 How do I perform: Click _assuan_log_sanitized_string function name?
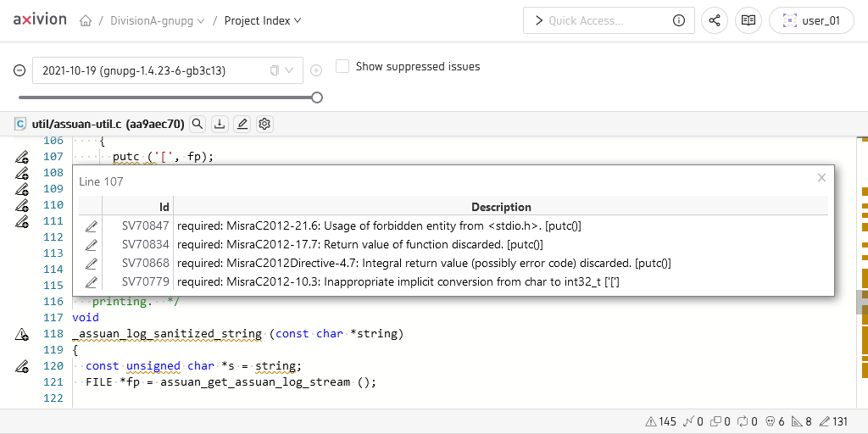pos(167,334)
